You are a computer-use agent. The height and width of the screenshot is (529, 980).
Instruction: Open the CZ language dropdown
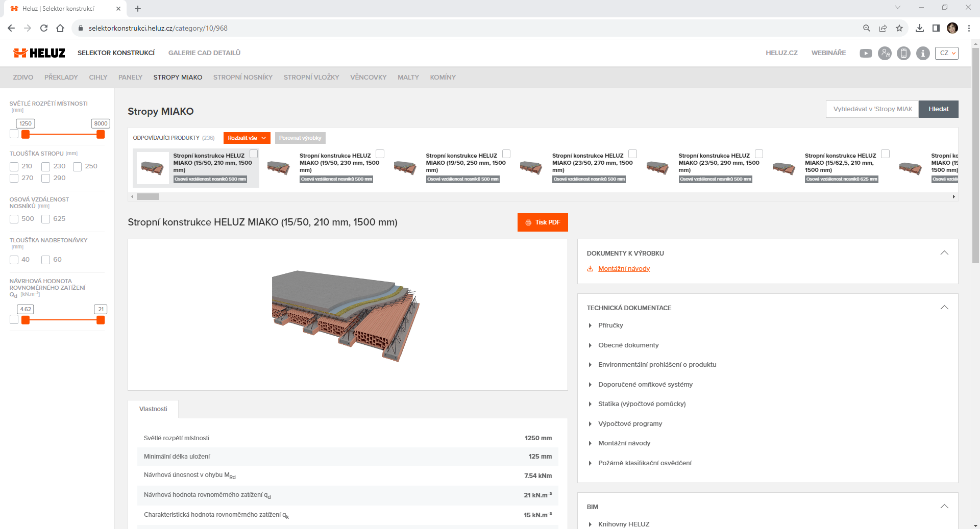[x=947, y=53]
